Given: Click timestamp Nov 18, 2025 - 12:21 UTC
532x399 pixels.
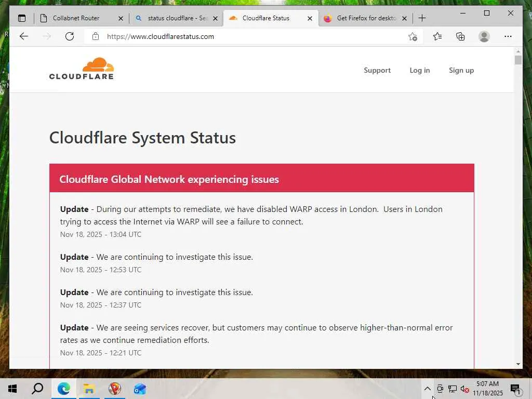Looking at the screenshot, I should 101,353.
